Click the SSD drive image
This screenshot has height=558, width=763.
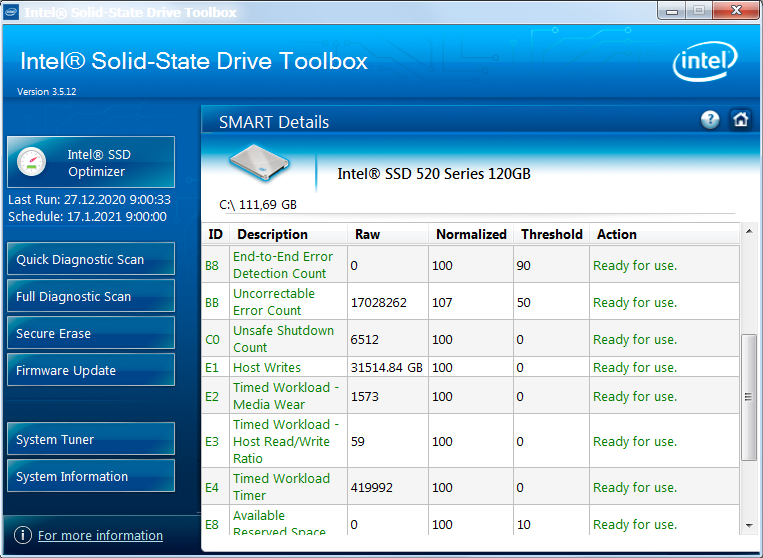tap(260, 165)
